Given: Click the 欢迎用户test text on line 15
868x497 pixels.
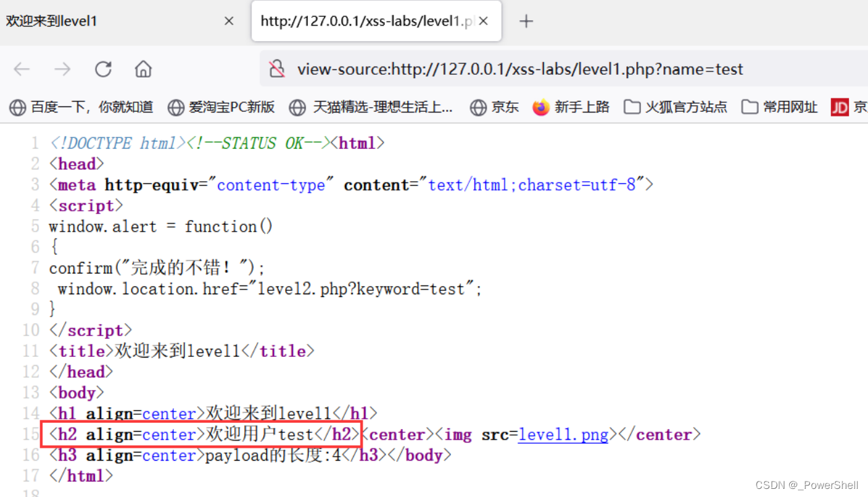Looking at the screenshot, I should (x=259, y=435).
